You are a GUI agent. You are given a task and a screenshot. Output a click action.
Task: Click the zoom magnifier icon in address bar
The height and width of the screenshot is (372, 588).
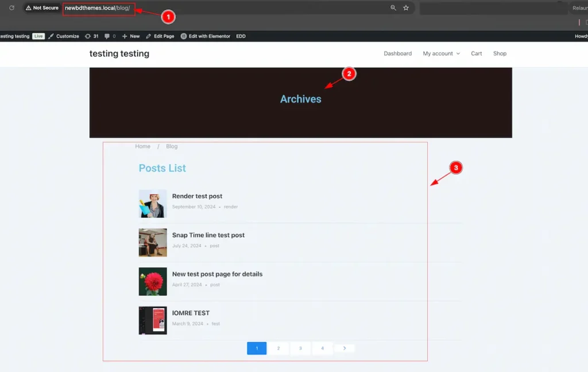tap(393, 8)
